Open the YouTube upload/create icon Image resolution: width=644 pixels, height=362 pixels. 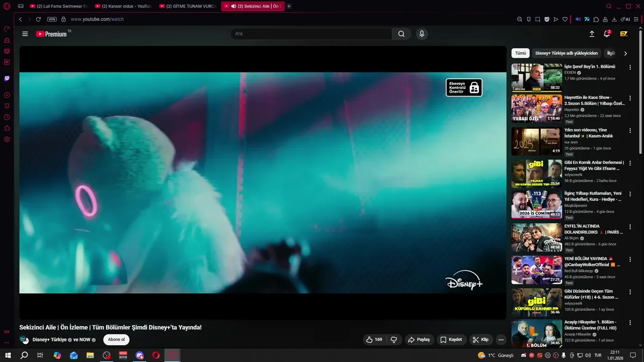click(592, 34)
